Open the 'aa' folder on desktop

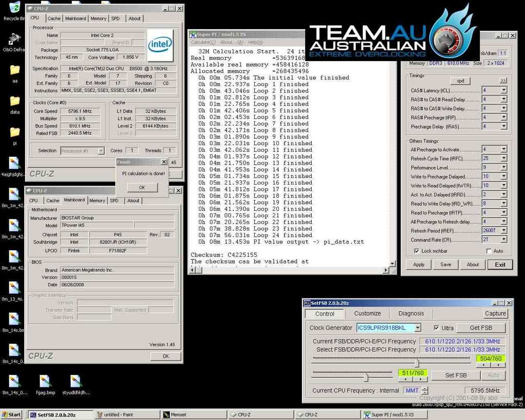point(15,70)
